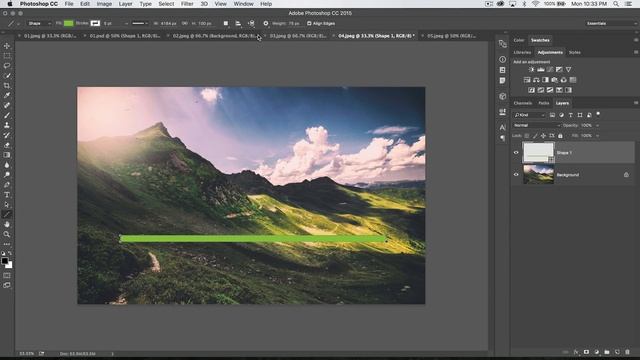
Task: Select the Quick Selection tool
Action: pyautogui.click(x=7, y=76)
